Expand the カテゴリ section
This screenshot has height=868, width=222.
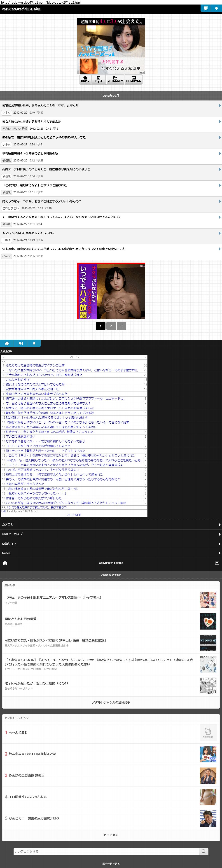coord(111,524)
